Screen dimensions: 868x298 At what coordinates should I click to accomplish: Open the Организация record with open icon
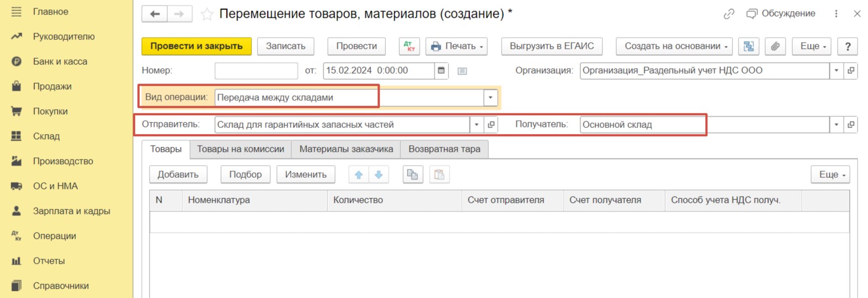pyautogui.click(x=850, y=71)
